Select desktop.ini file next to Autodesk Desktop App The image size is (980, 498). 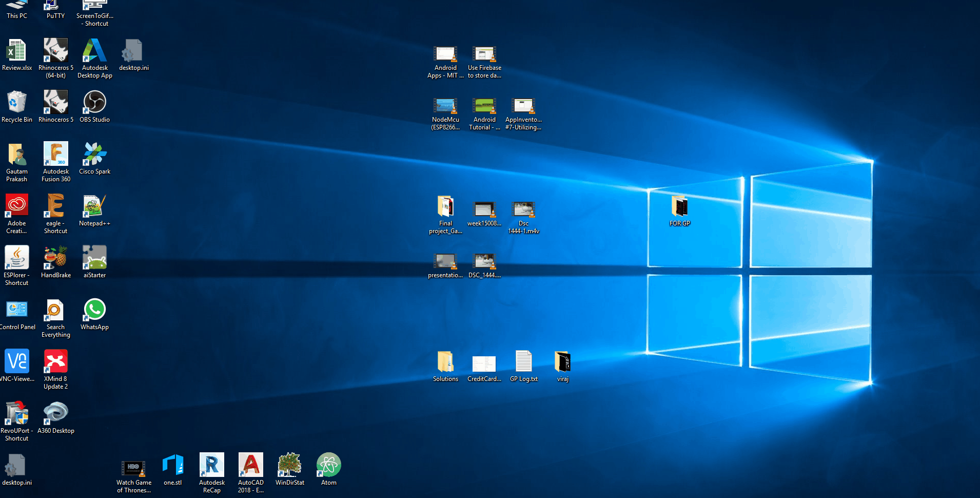click(x=134, y=55)
